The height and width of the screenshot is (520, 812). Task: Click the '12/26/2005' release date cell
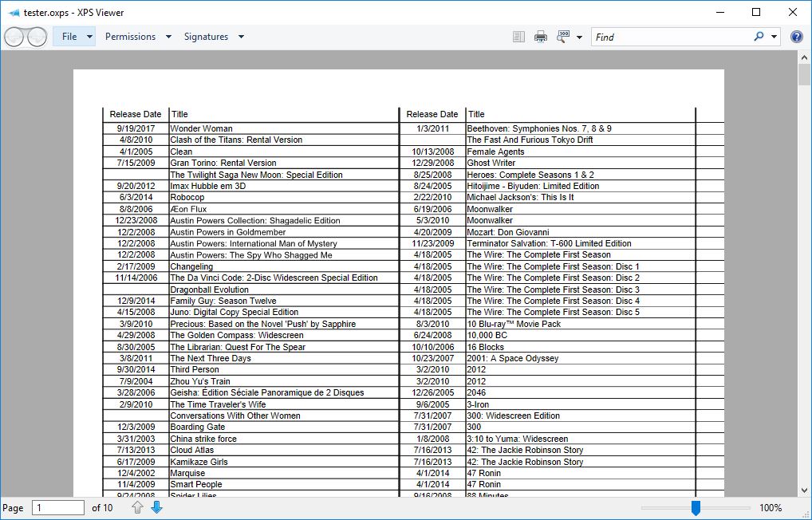(x=433, y=392)
